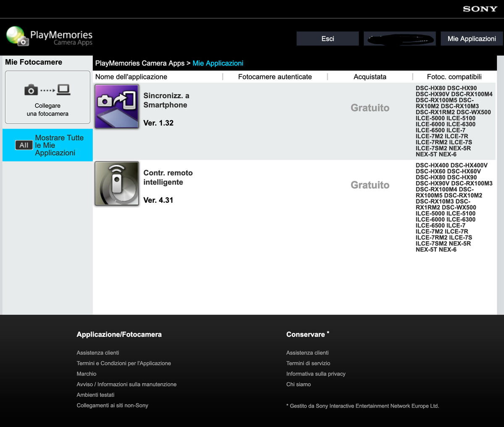Click the camera-to-computer connection icon

point(47,89)
